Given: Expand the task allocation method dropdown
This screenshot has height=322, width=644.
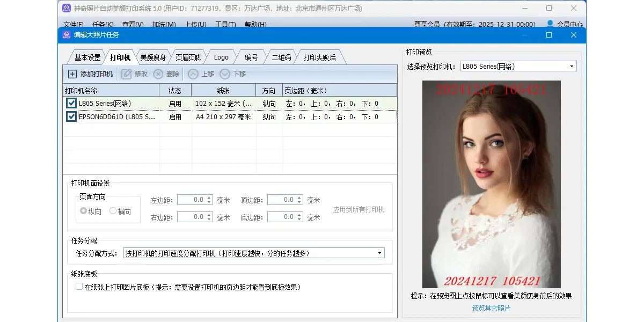Looking at the screenshot, I should (379, 253).
